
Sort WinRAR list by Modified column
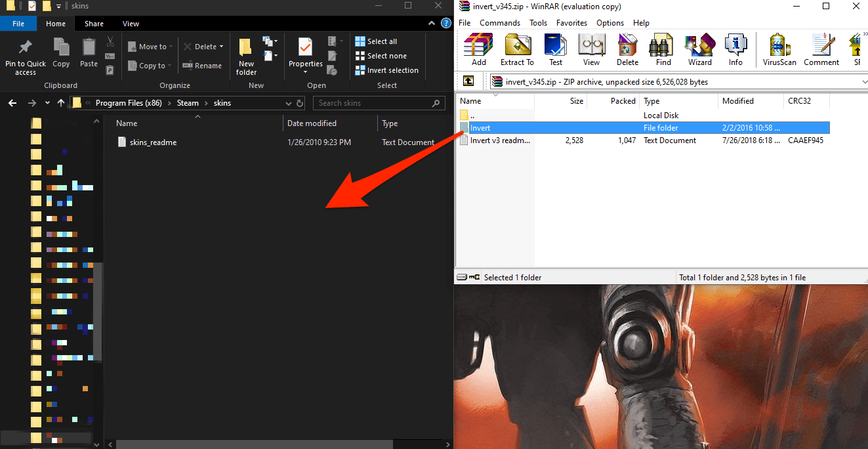tap(751, 101)
